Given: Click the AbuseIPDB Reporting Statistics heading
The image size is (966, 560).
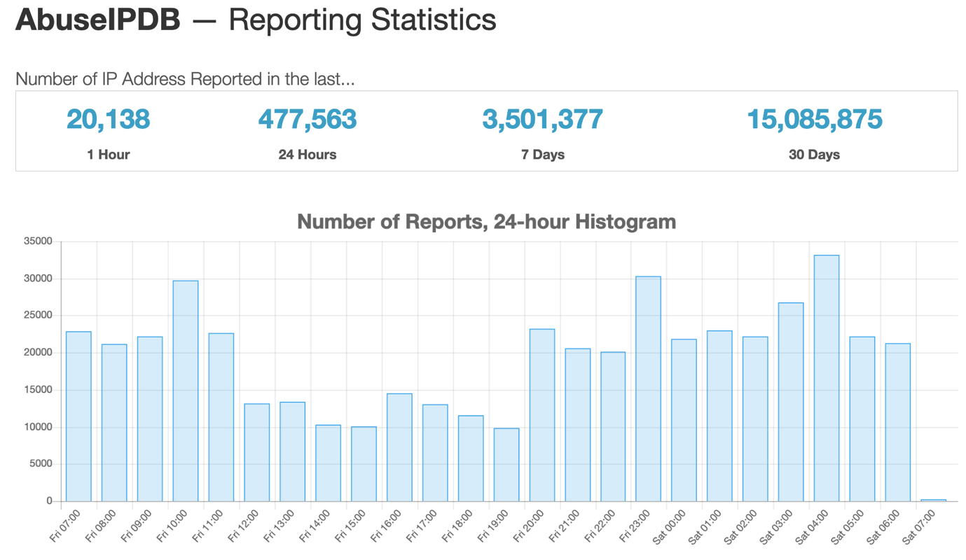Looking at the screenshot, I should 256,20.
